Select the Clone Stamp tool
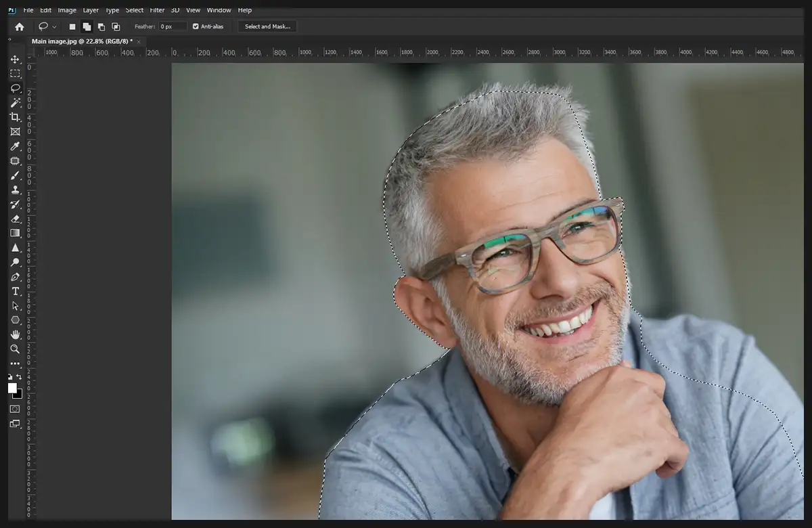 [15, 190]
